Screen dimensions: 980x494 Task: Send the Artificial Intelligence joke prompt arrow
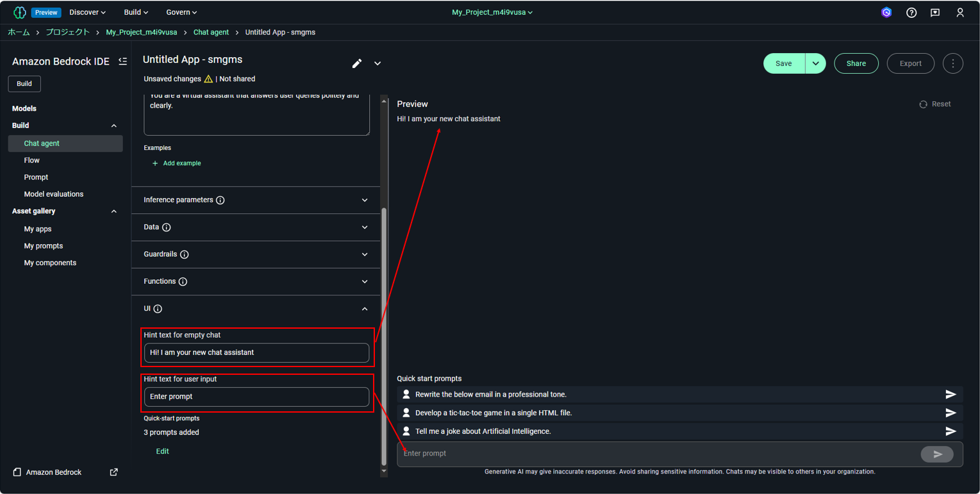pyautogui.click(x=951, y=431)
